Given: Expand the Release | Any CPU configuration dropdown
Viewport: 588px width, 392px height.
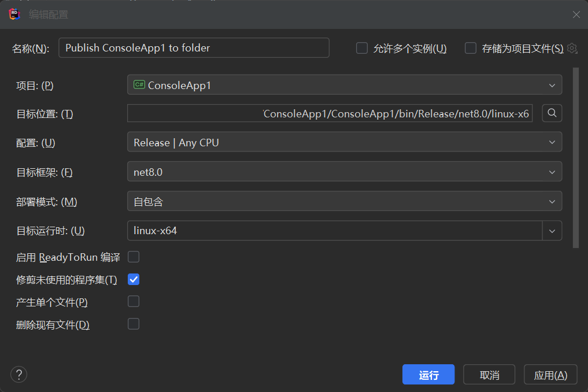Looking at the screenshot, I should tap(344, 142).
